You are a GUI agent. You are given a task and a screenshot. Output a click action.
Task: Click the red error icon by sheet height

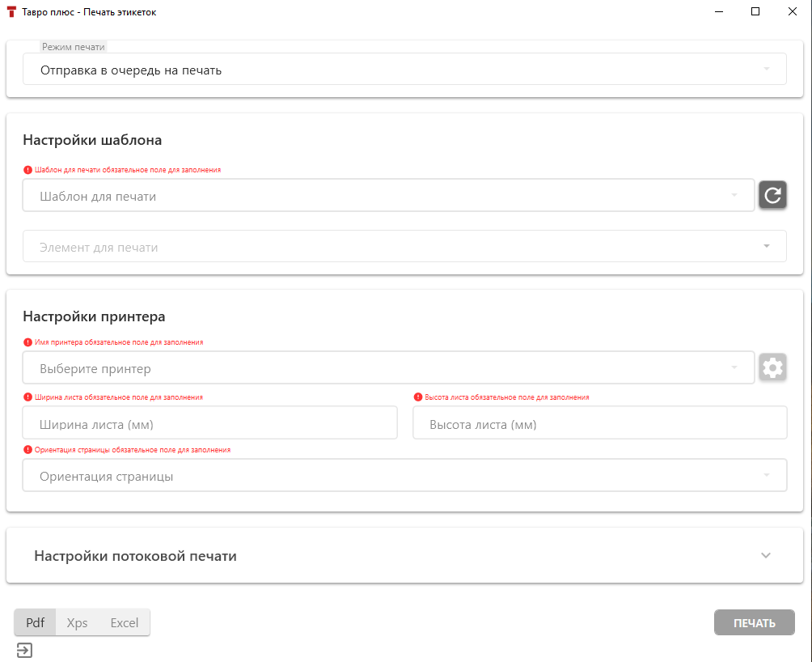click(418, 397)
